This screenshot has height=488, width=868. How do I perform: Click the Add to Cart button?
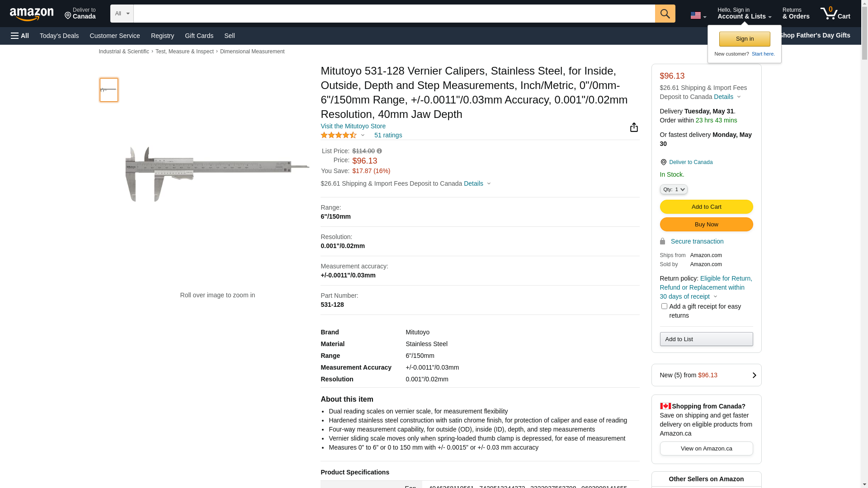pyautogui.click(x=706, y=207)
